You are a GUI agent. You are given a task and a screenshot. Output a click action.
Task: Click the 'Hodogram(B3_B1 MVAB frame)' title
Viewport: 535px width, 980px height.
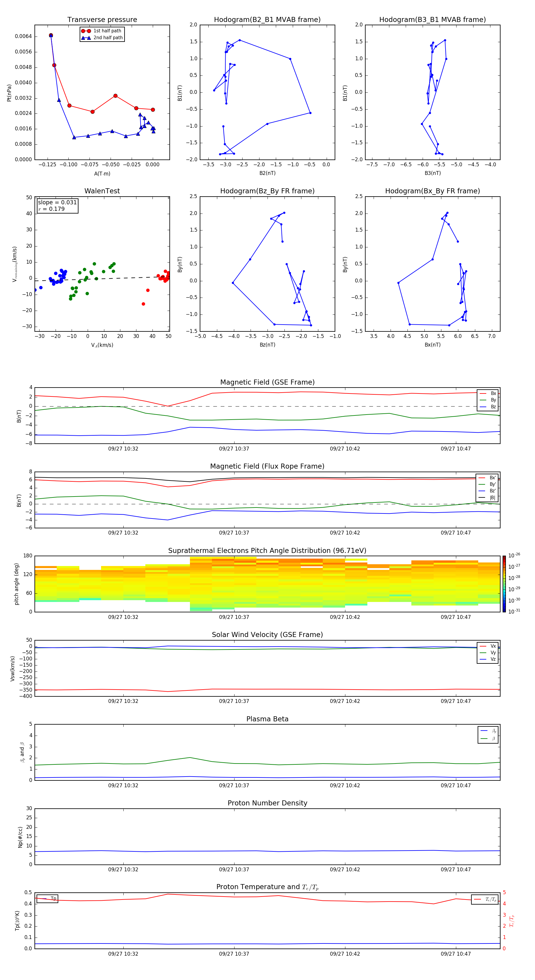432,20
